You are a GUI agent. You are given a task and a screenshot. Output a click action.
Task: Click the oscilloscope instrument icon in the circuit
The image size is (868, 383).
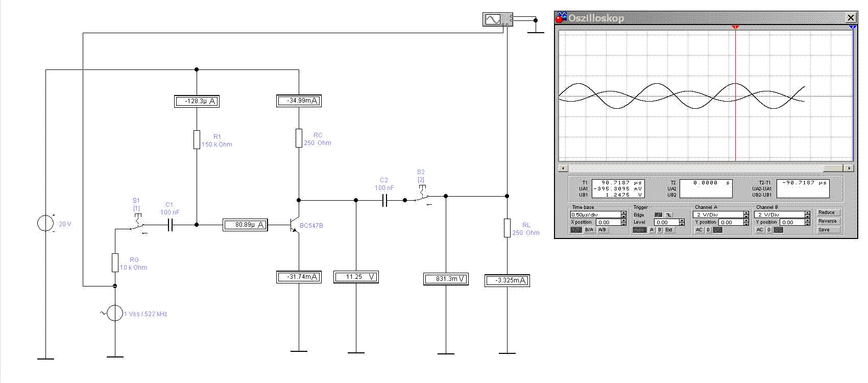(498, 20)
